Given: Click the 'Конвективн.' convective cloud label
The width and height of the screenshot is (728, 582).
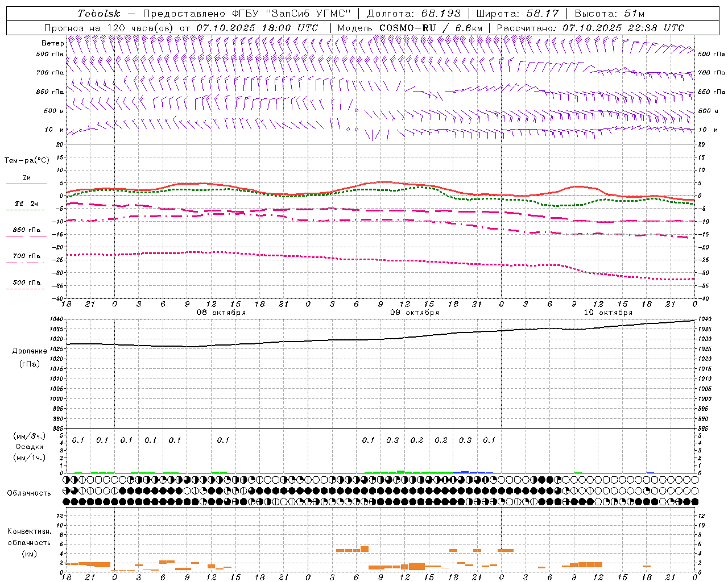Looking at the screenshot, I should click(29, 531).
